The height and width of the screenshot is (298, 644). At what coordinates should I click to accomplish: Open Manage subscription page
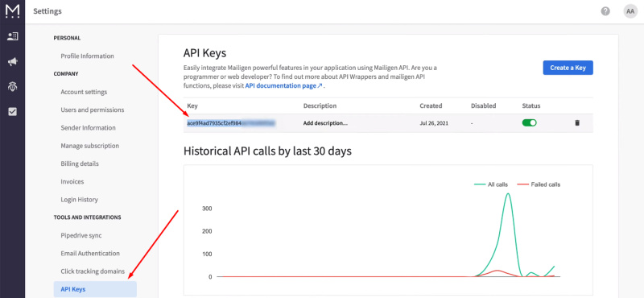[x=89, y=146]
